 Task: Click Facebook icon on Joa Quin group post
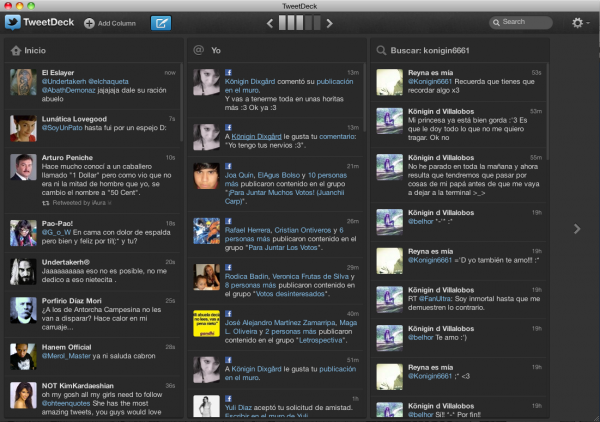coord(228,166)
